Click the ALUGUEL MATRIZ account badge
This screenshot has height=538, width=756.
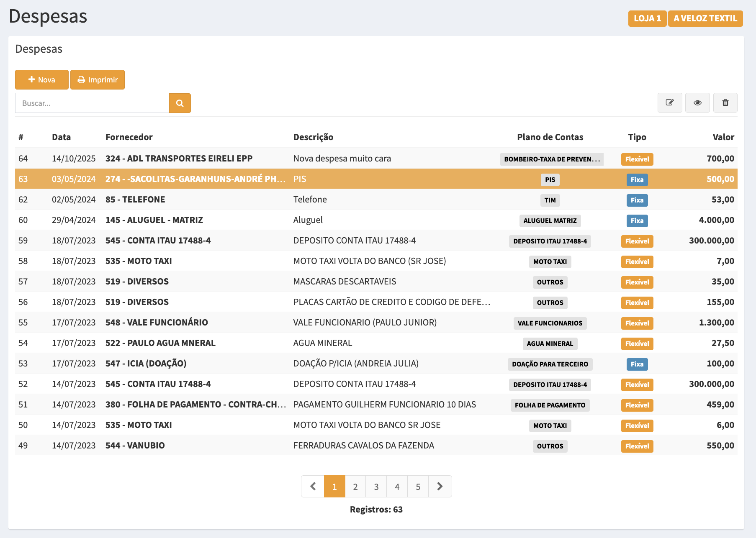[550, 220]
